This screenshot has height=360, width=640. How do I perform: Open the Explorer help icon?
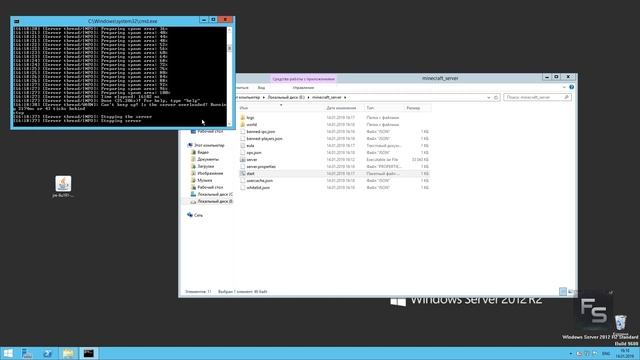(x=571, y=87)
